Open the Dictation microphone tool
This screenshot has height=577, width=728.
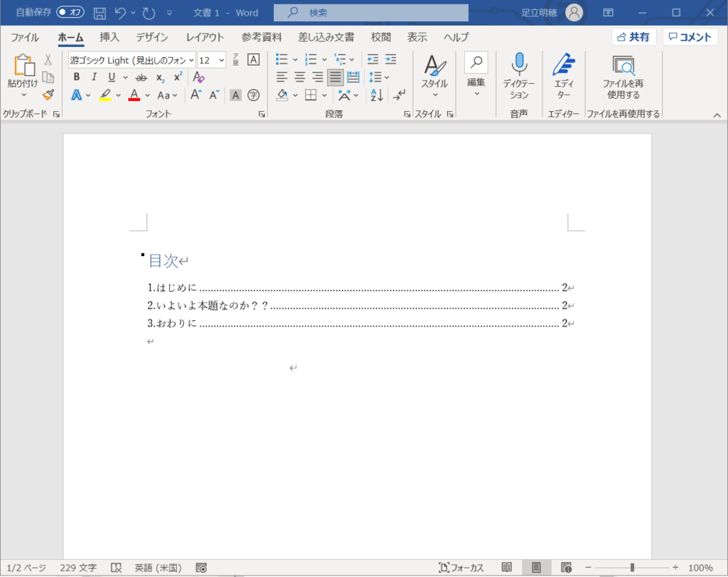[x=519, y=65]
